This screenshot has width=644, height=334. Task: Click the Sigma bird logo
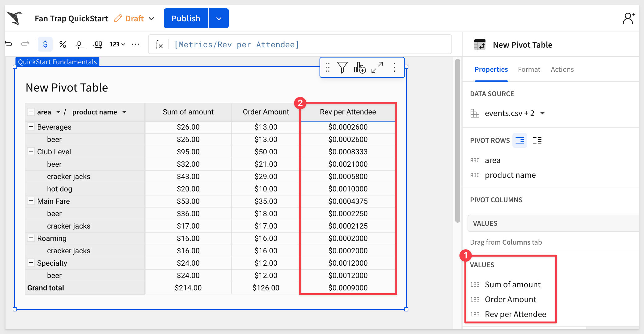[x=15, y=18]
